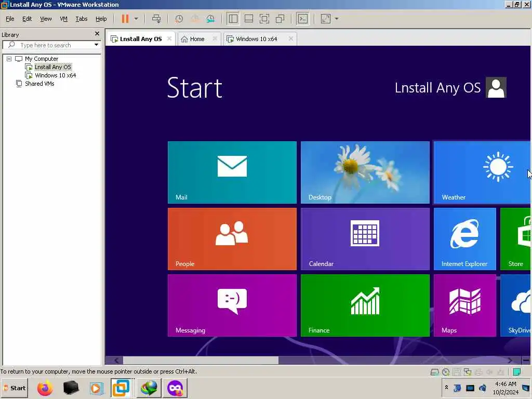Open the Finance tile

tap(365, 305)
